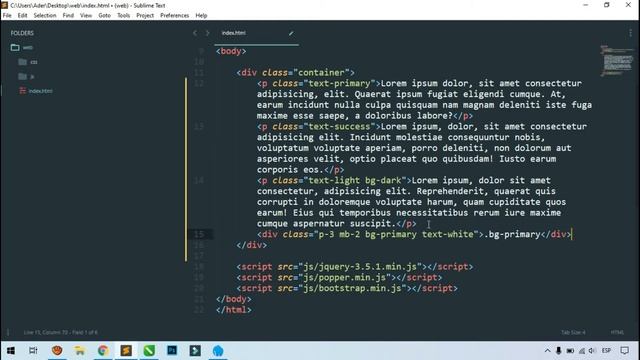This screenshot has width=640, height=360.
Task: Place cursor in the body opening tag
Action: [231, 51]
